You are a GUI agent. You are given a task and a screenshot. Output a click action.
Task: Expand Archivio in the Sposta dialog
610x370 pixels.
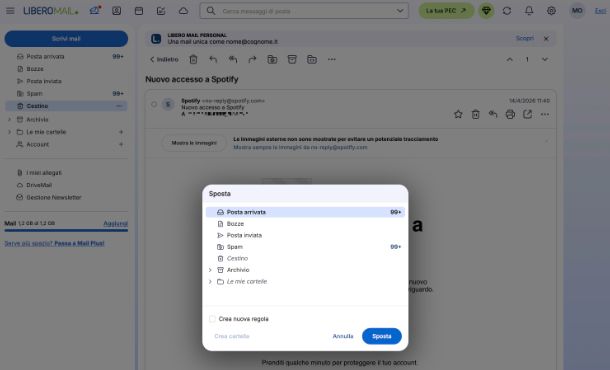pyautogui.click(x=210, y=270)
